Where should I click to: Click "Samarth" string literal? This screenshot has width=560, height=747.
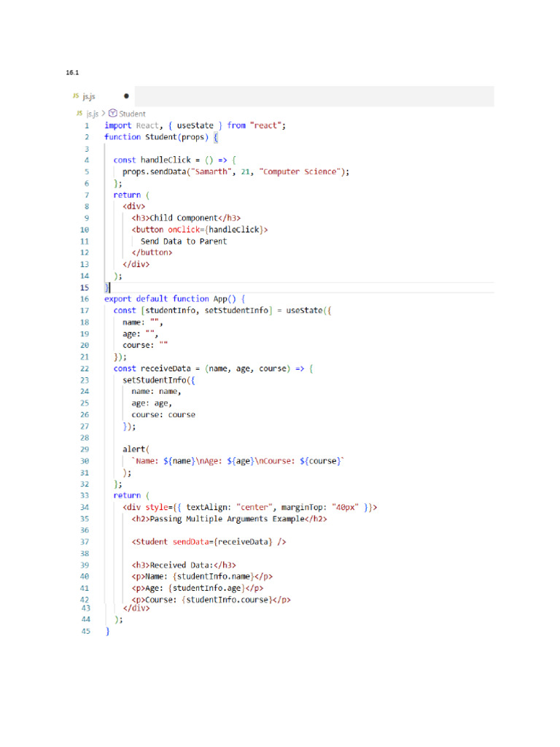tap(211, 172)
